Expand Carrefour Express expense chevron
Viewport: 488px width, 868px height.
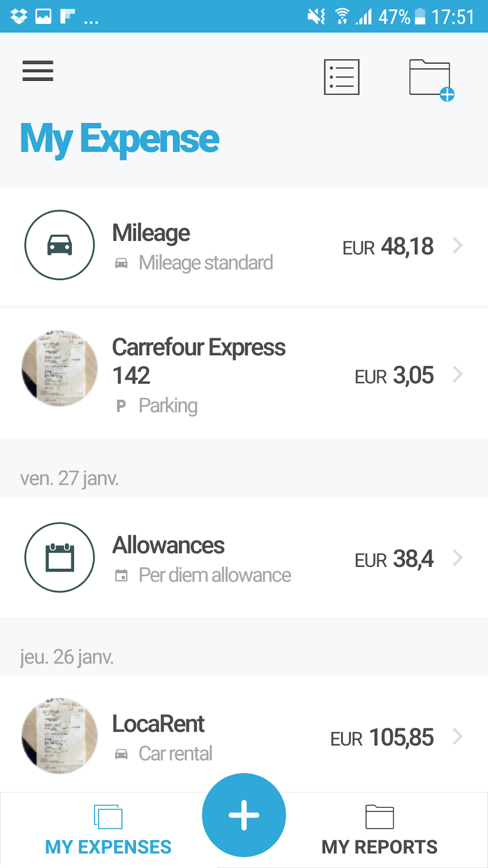pyautogui.click(x=458, y=374)
